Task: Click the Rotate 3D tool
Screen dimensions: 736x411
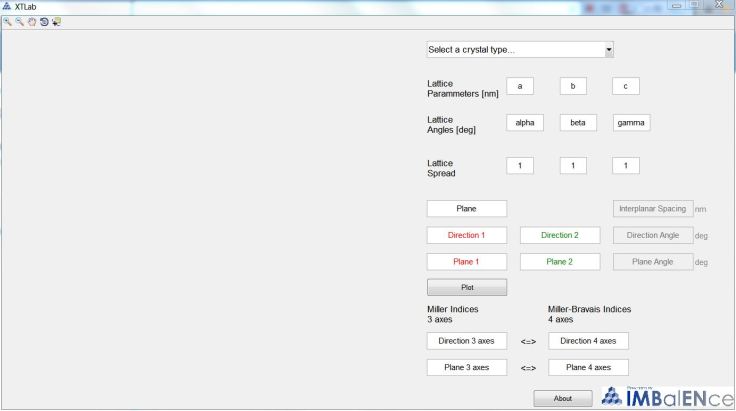Action: point(44,22)
